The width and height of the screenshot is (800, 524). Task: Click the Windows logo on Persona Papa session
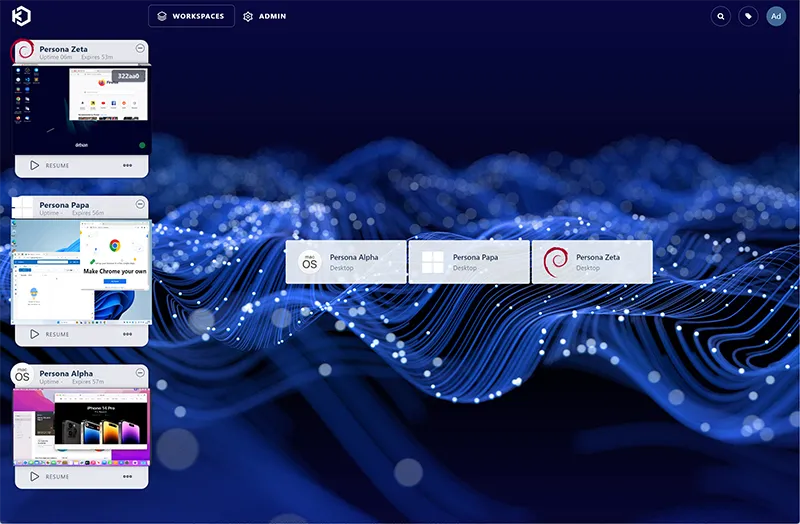coord(22,207)
